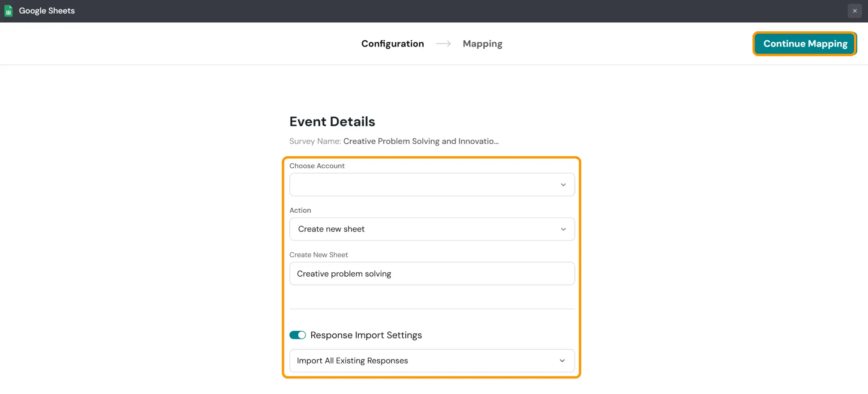This screenshot has width=868, height=394.
Task: Switch to the Mapping step
Action: [x=482, y=43]
